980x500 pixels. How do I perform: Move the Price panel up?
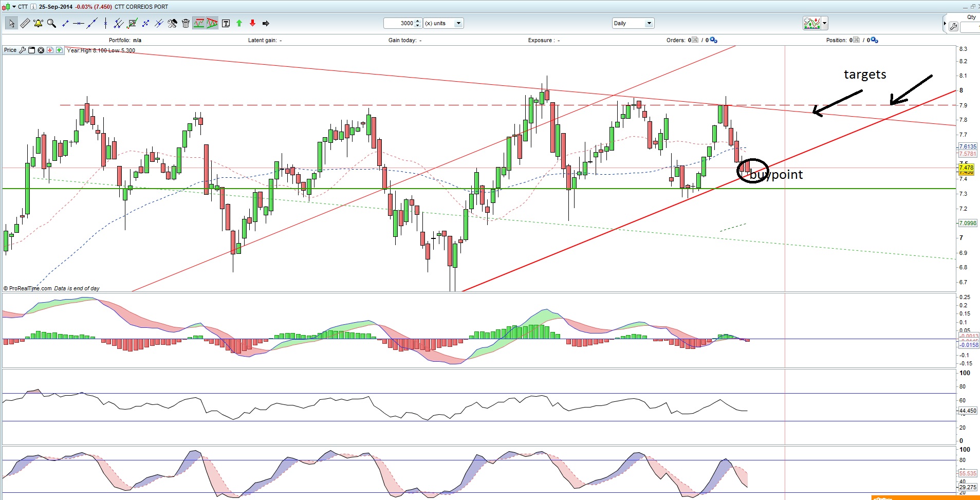pyautogui.click(x=59, y=50)
